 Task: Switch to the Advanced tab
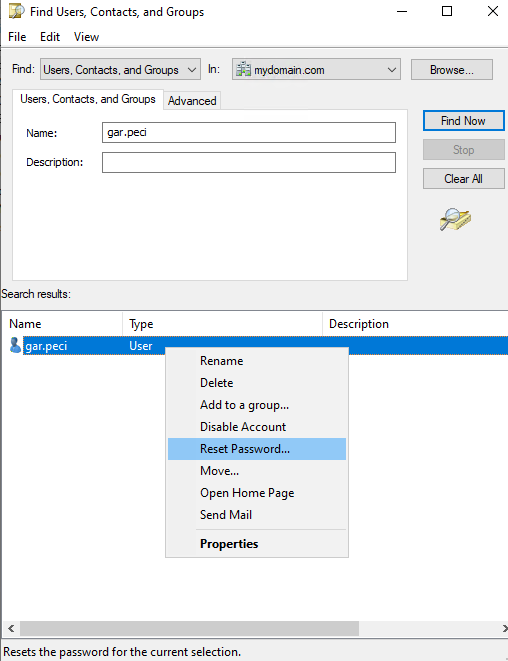tap(192, 101)
